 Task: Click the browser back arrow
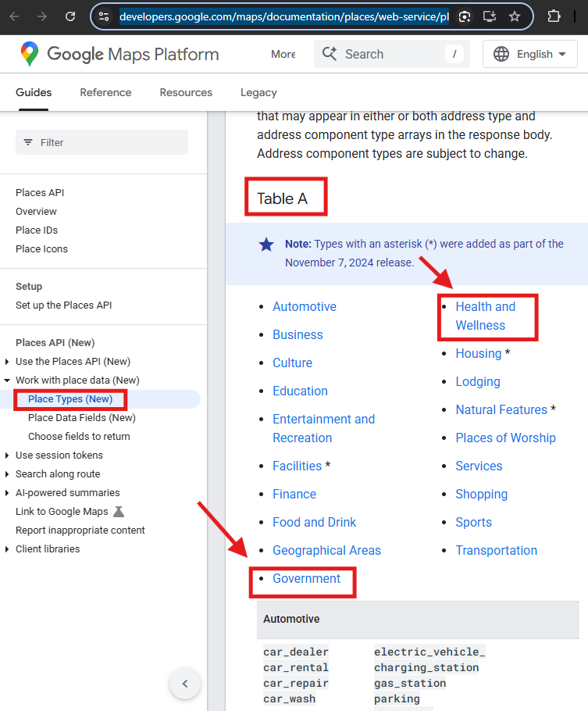15,16
